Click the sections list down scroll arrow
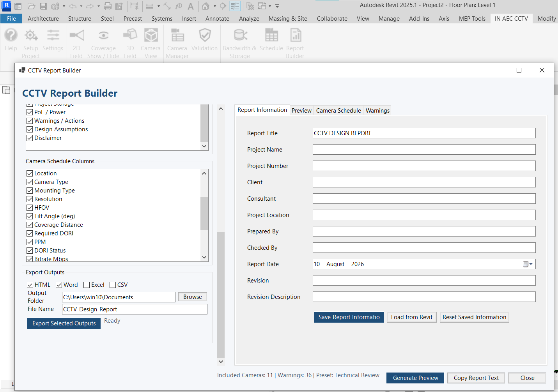This screenshot has width=558, height=392. [204, 147]
